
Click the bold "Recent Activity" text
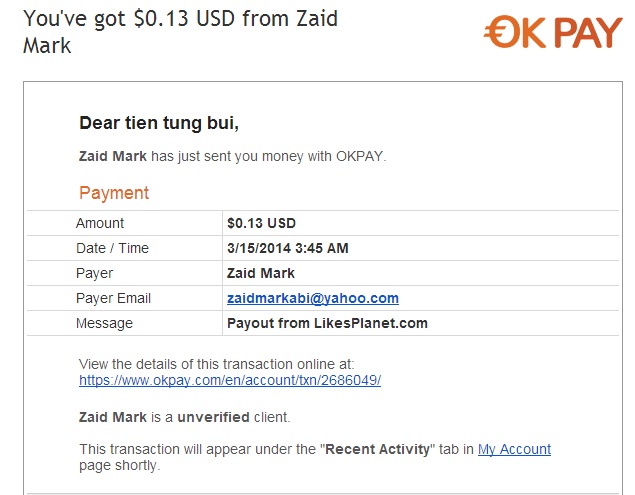(x=376, y=449)
